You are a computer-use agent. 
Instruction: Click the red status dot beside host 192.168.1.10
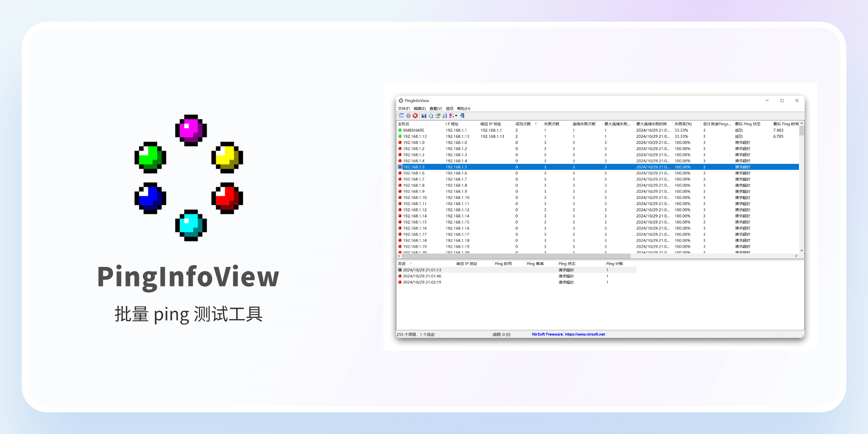click(400, 197)
